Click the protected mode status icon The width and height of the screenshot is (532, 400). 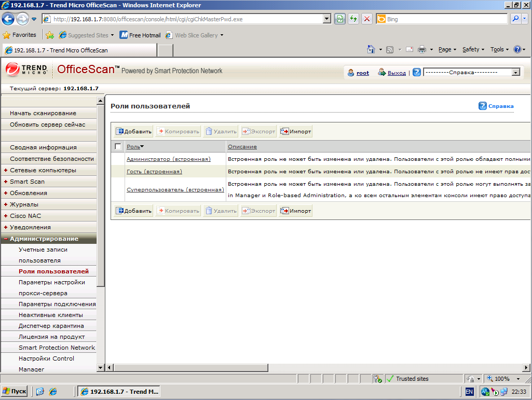coord(377,379)
